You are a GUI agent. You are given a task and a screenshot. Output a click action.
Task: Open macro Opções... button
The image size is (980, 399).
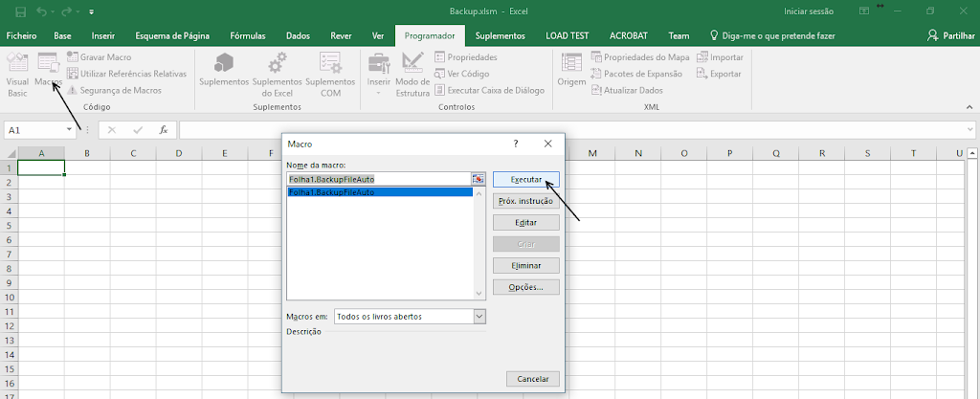click(x=526, y=287)
